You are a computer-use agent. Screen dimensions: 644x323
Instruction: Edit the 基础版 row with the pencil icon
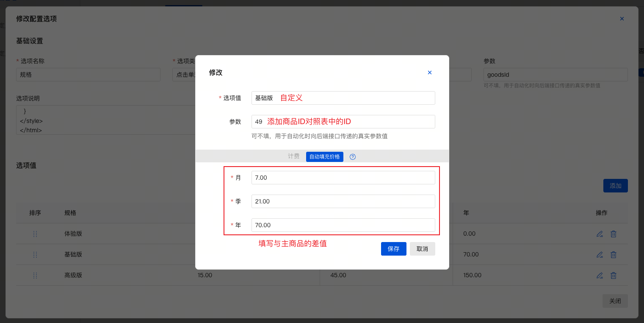point(600,255)
